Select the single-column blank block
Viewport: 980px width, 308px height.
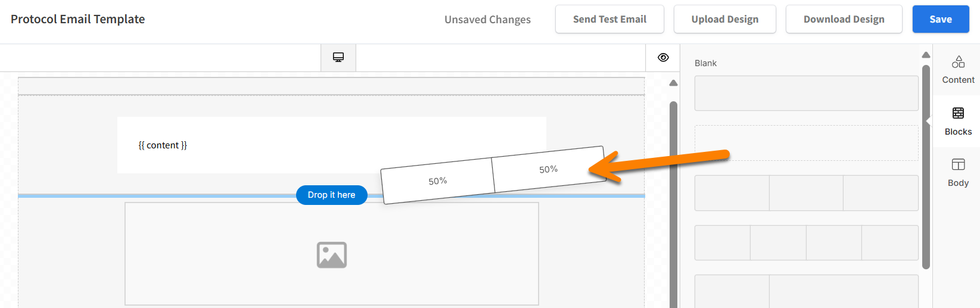tap(806, 93)
